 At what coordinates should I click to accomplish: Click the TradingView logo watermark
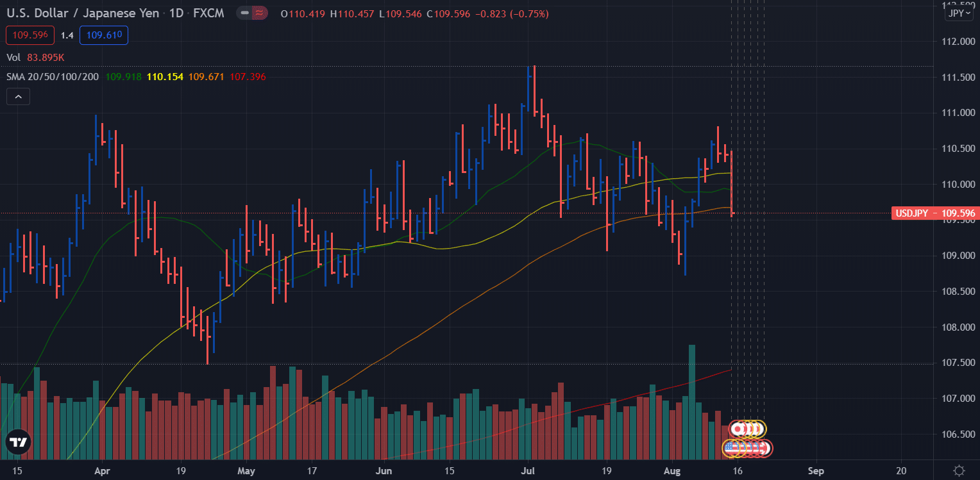pos(19,442)
